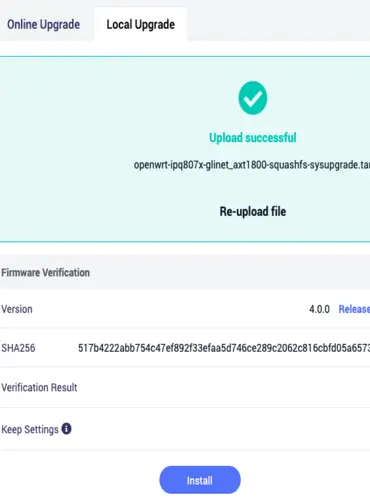Click the SHA256 hash value
Screen dimensions: 370x500
click(x=224, y=348)
